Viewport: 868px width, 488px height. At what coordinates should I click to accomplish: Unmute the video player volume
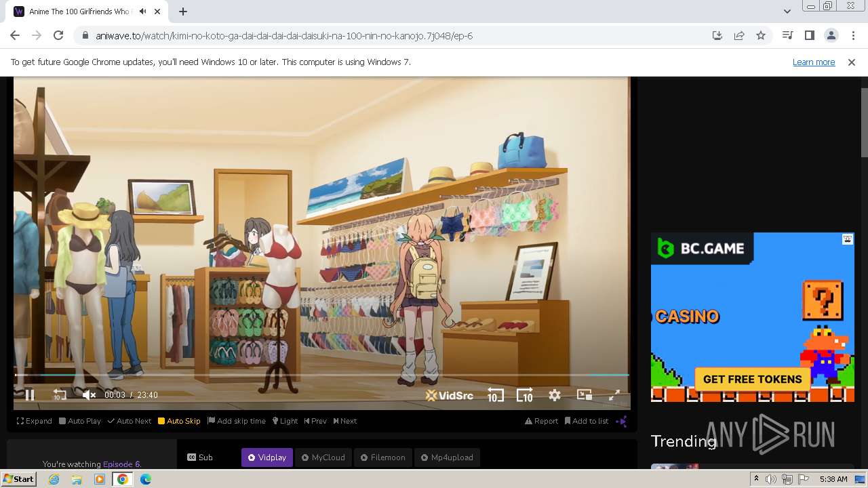pos(89,394)
